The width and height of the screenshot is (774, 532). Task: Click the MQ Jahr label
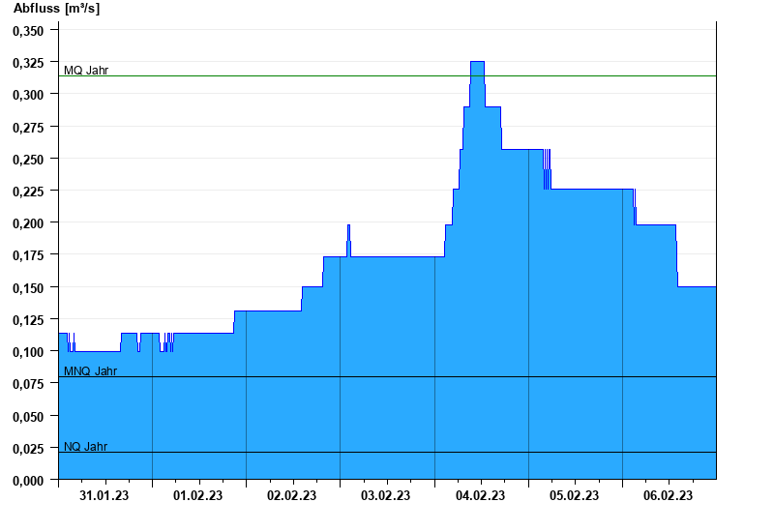click(86, 71)
